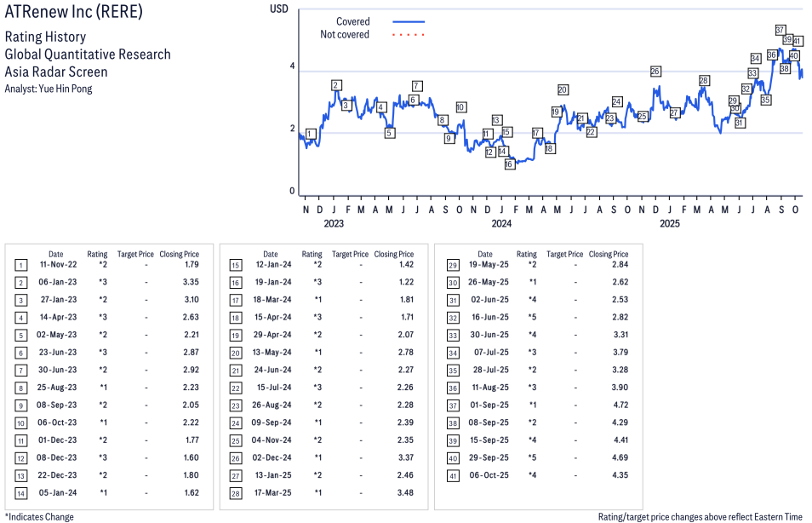The height and width of the screenshot is (523, 812).
Task: Click the blue Covered legend line
Action: pyautogui.click(x=408, y=21)
